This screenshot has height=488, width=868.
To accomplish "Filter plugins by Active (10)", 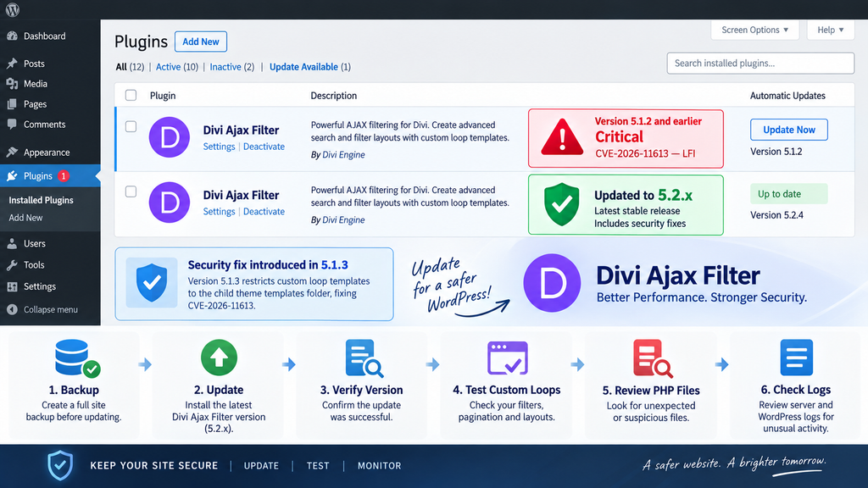I will click(x=176, y=67).
